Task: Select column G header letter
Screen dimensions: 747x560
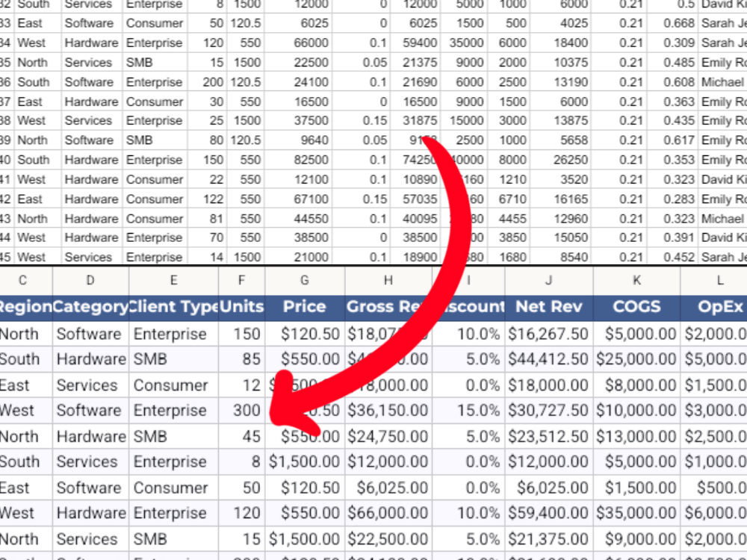Action: point(305,281)
